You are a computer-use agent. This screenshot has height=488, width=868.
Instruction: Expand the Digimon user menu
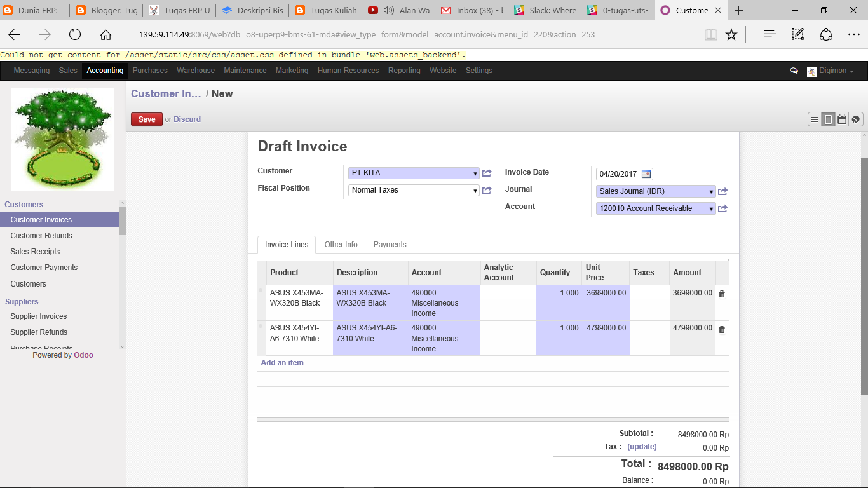tap(831, 71)
